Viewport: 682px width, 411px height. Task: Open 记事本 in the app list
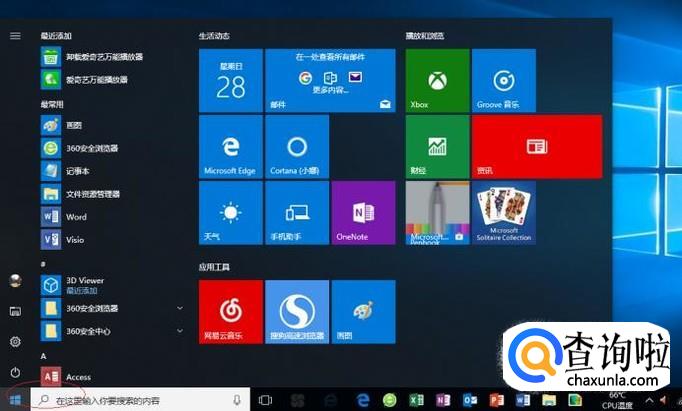click(113, 171)
